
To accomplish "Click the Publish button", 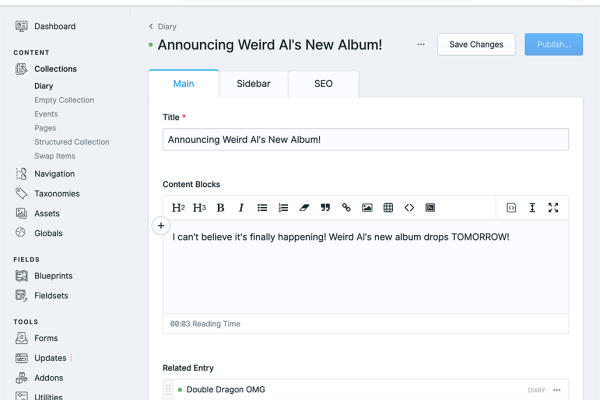I will pyautogui.click(x=554, y=44).
